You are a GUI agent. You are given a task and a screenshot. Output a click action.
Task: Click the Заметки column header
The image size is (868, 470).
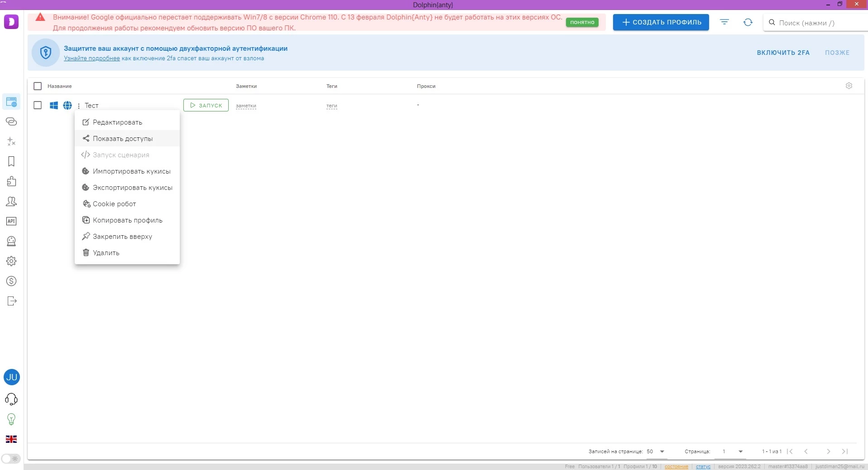[246, 86]
